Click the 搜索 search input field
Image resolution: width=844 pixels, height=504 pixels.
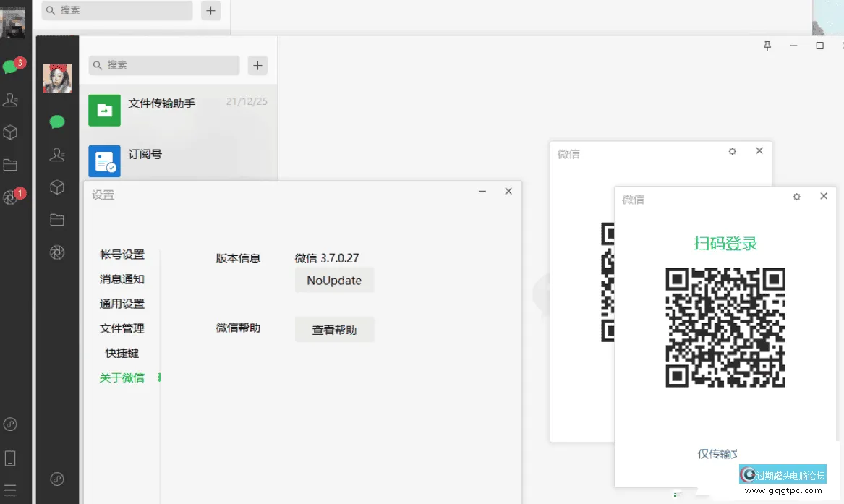[x=163, y=65]
